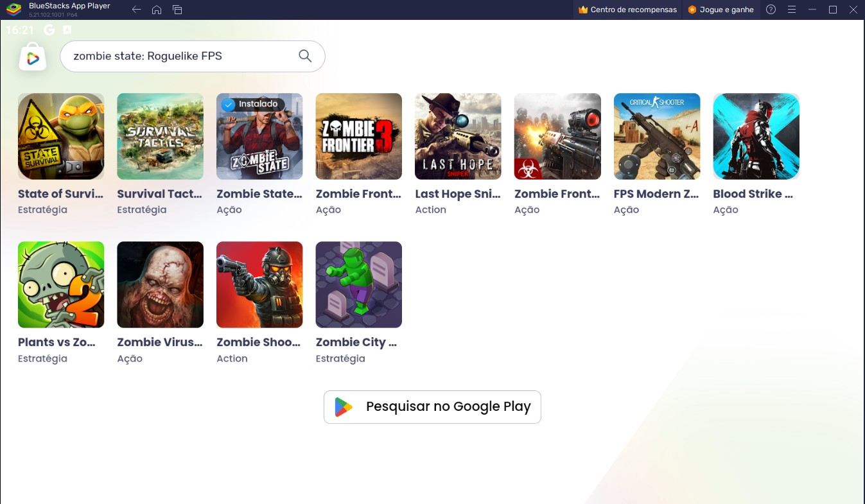The width and height of the screenshot is (865, 504).
Task: Click Ação label under Blood Strike
Action: click(x=726, y=210)
